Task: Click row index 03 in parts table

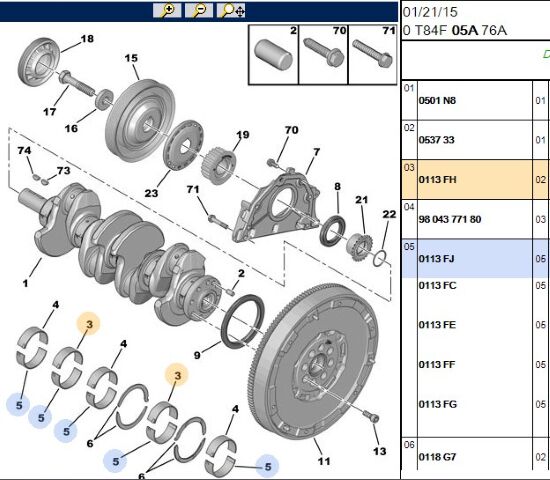Action: click(x=409, y=167)
